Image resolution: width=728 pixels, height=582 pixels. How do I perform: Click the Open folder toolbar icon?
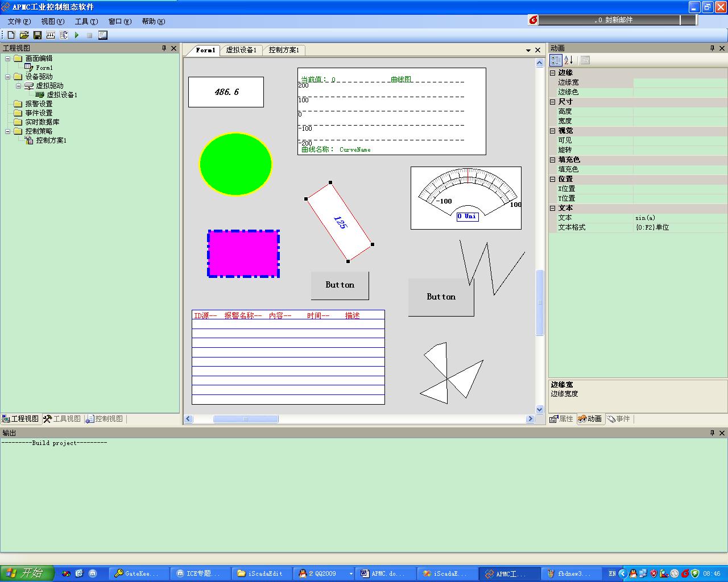click(24, 35)
